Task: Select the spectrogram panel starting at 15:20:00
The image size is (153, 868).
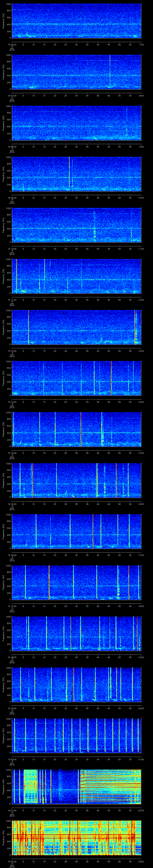Action: 77,736
